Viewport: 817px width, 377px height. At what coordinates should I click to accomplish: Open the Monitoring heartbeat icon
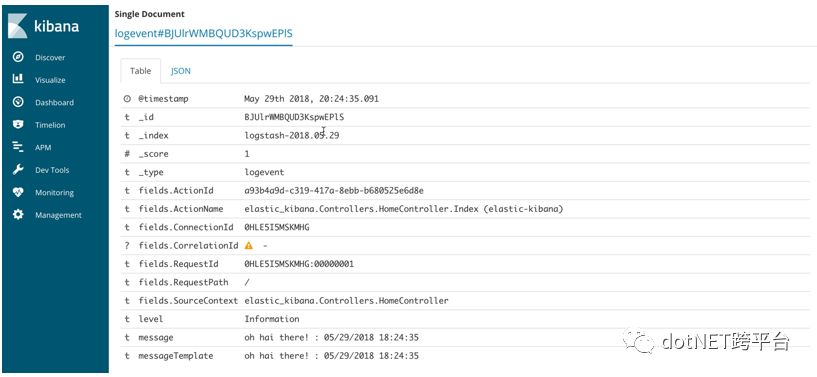[x=18, y=192]
